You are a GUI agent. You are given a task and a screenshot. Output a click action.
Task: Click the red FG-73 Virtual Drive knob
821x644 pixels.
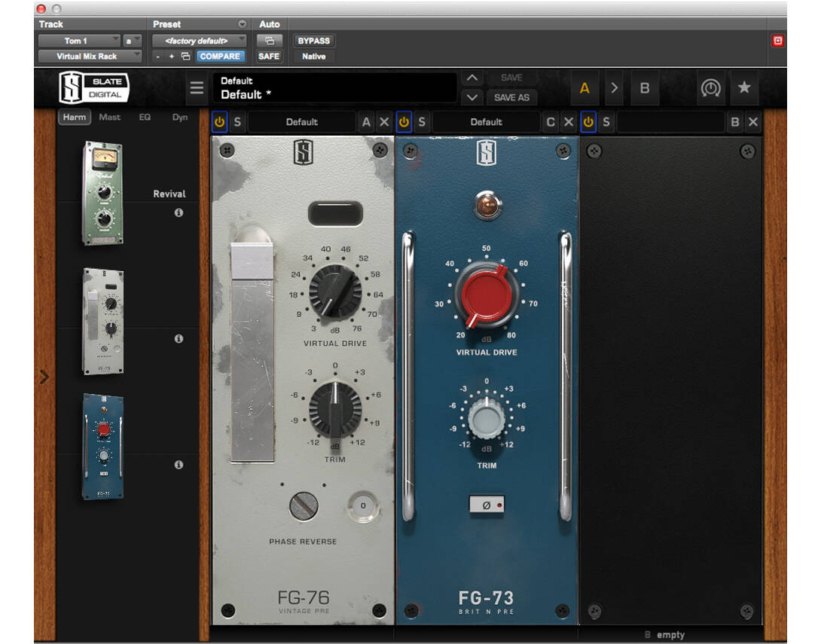[x=487, y=295]
